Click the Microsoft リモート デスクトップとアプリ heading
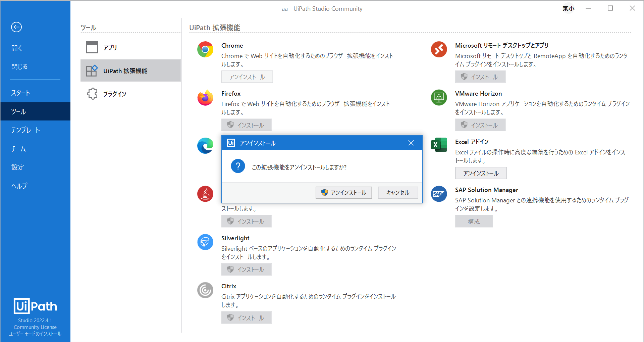This screenshot has height=342, width=644. [502, 46]
